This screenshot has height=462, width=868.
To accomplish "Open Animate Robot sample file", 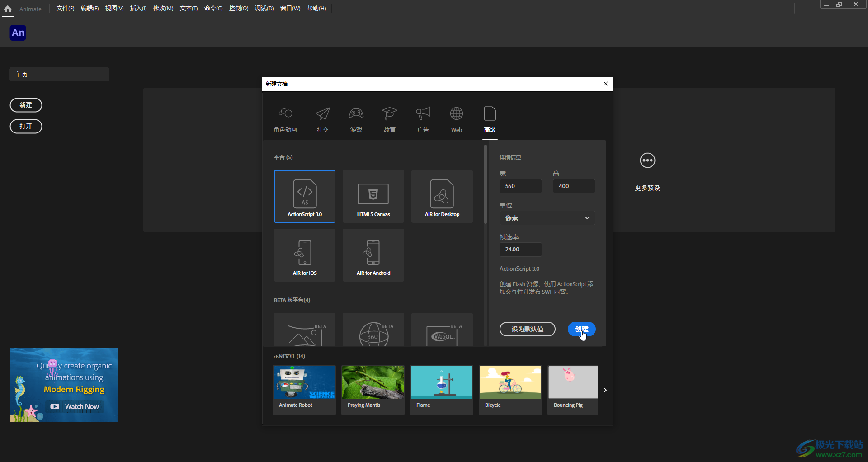I will [x=304, y=390].
